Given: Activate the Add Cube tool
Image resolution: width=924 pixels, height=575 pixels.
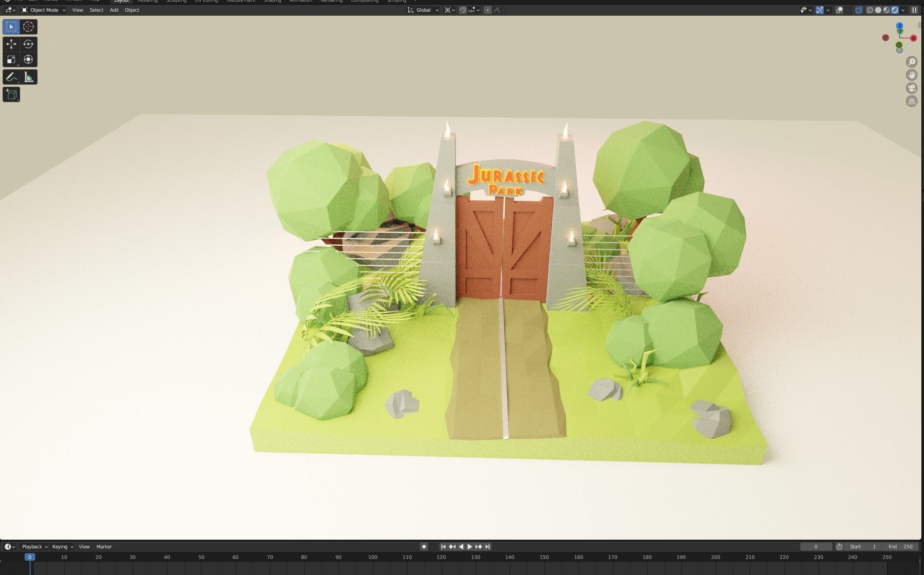Looking at the screenshot, I should pos(11,95).
